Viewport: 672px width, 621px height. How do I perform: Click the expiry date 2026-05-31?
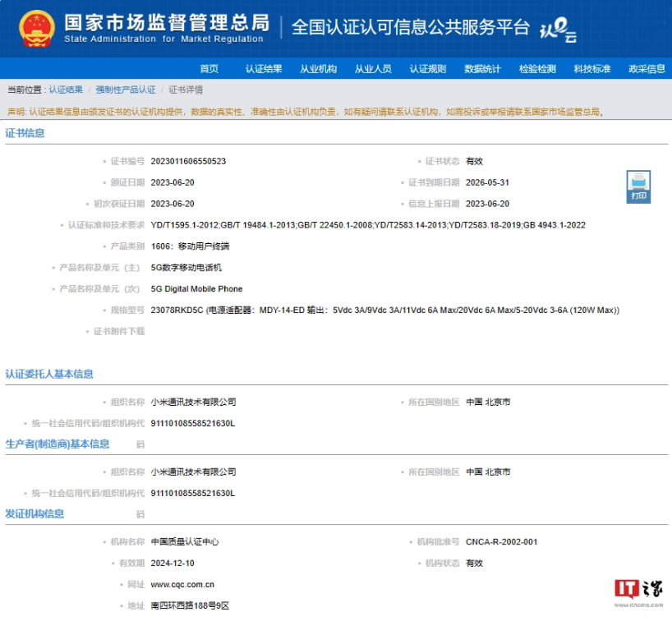click(488, 182)
